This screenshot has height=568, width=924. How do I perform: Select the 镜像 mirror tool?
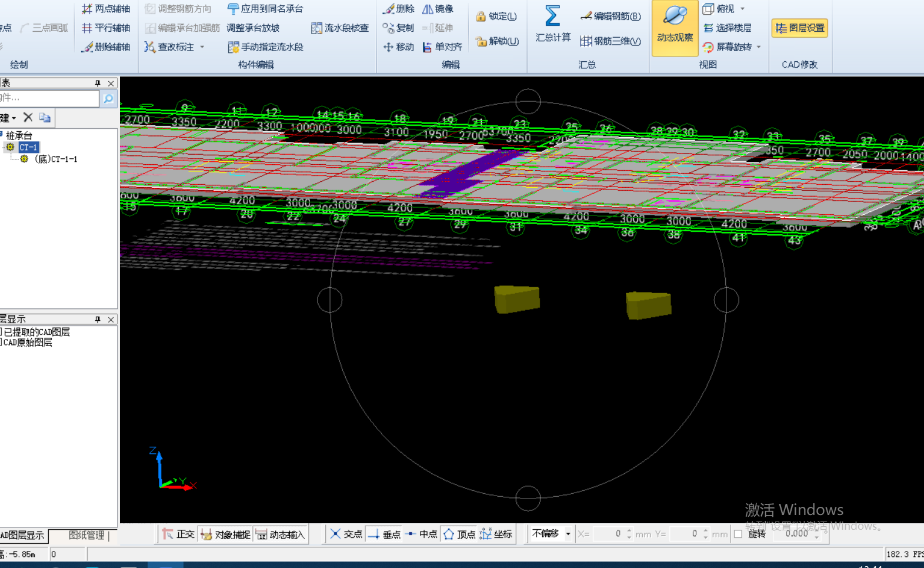click(438, 9)
